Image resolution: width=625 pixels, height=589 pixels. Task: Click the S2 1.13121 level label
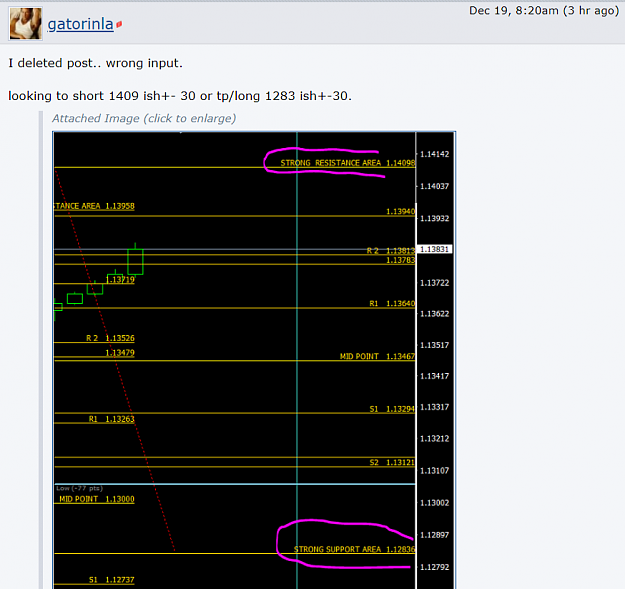pos(392,462)
